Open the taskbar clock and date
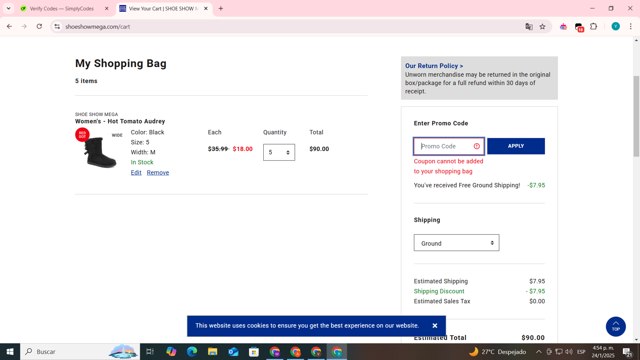640x360 pixels. click(603, 351)
